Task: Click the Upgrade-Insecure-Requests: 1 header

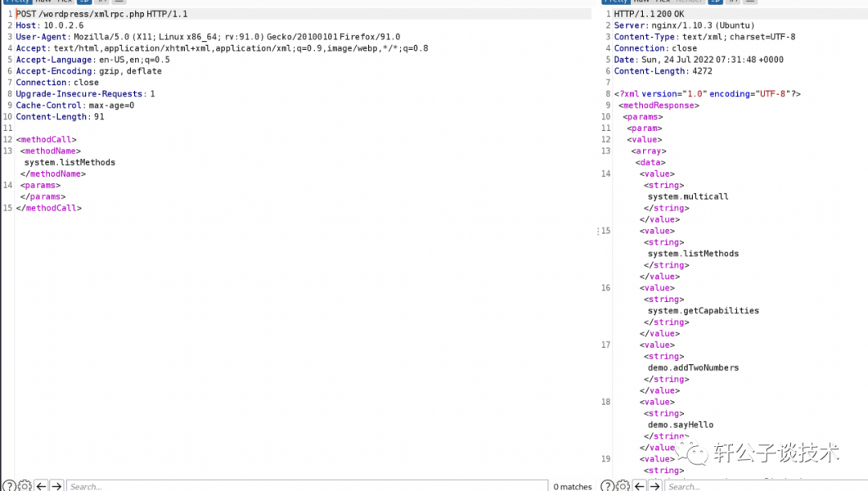Action: [x=85, y=93]
